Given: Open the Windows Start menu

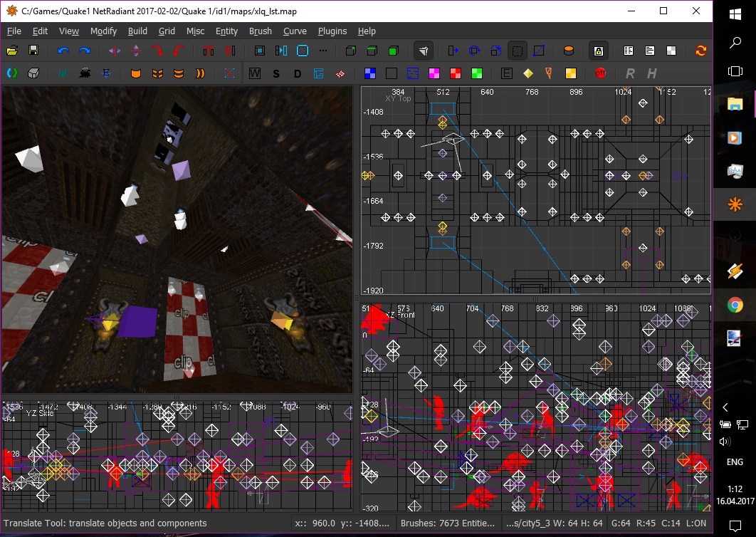Looking at the screenshot, I should point(735,14).
